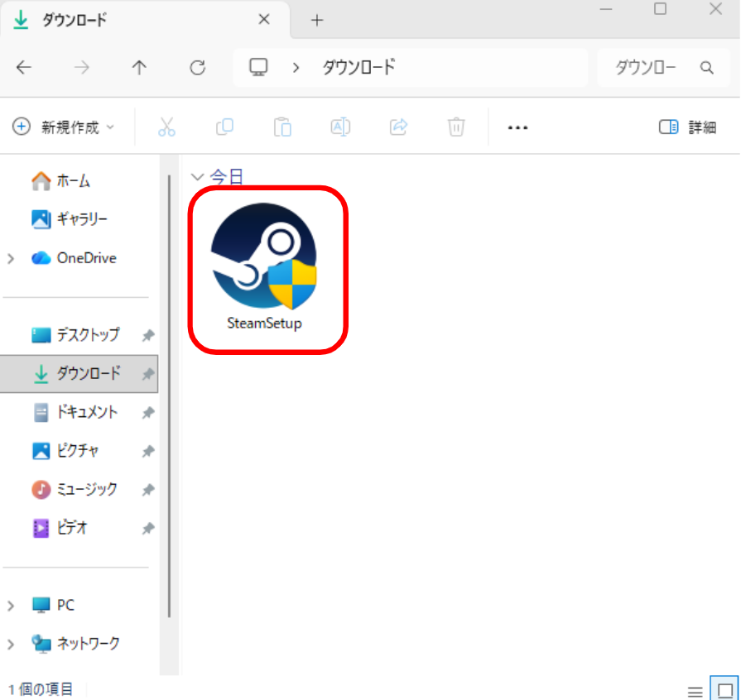Unpin ピクチャ via its pin icon
Image resolution: width=741 pixels, height=700 pixels.
(x=148, y=452)
